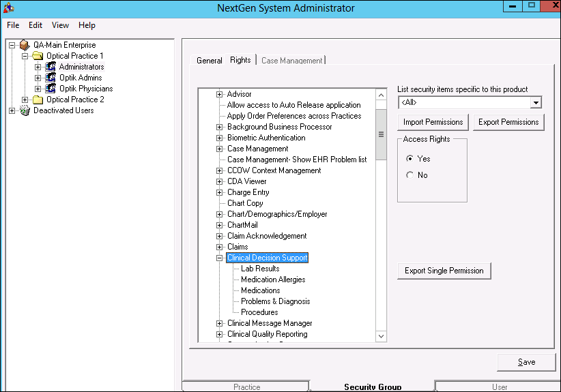
Task: Select the Medications permission
Action: (261, 290)
